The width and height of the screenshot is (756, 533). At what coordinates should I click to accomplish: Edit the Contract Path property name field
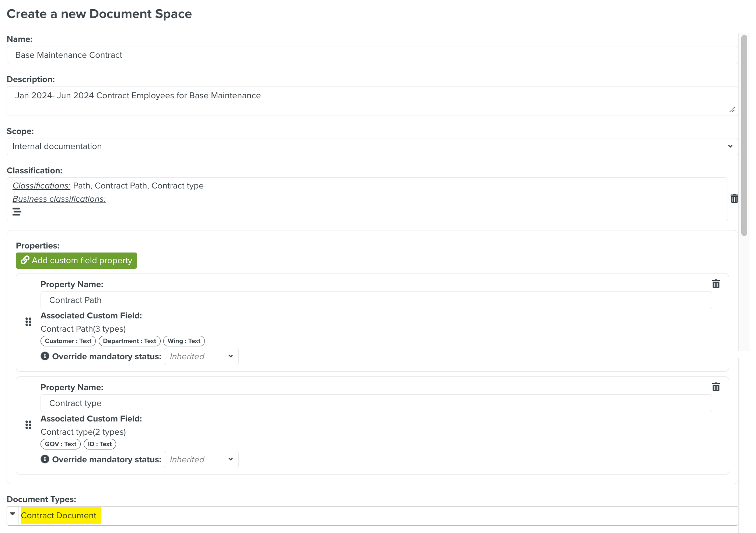click(376, 300)
